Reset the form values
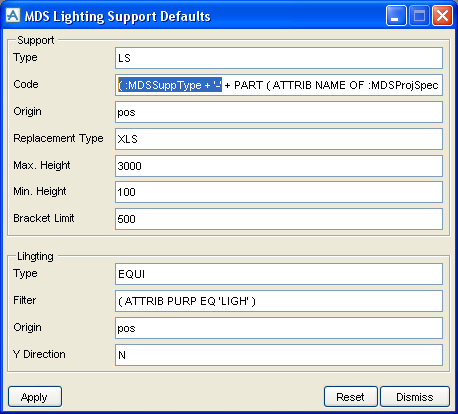The image size is (458, 414). click(351, 397)
